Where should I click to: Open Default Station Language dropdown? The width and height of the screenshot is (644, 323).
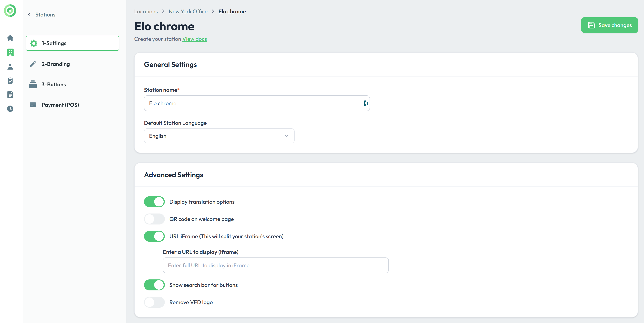(219, 136)
